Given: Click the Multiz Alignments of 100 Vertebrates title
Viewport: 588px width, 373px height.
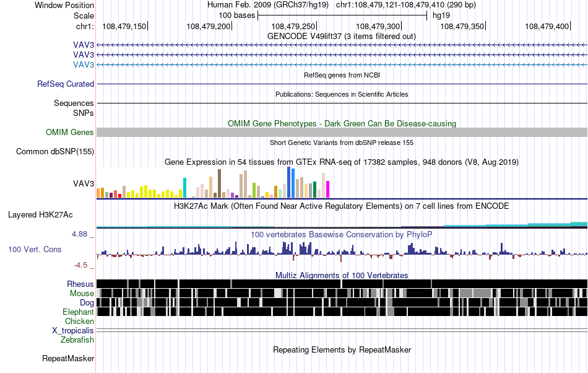Looking at the screenshot, I should (342, 275).
